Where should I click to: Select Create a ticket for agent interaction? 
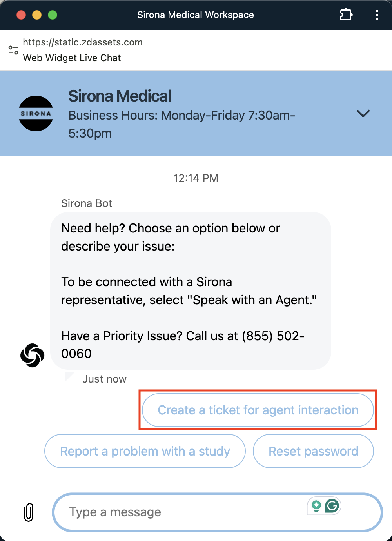tap(258, 410)
